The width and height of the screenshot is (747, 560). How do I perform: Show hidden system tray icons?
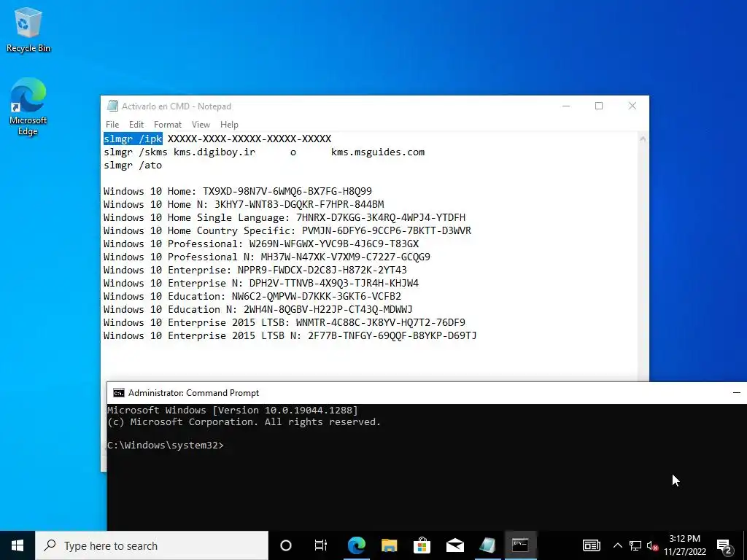point(617,545)
